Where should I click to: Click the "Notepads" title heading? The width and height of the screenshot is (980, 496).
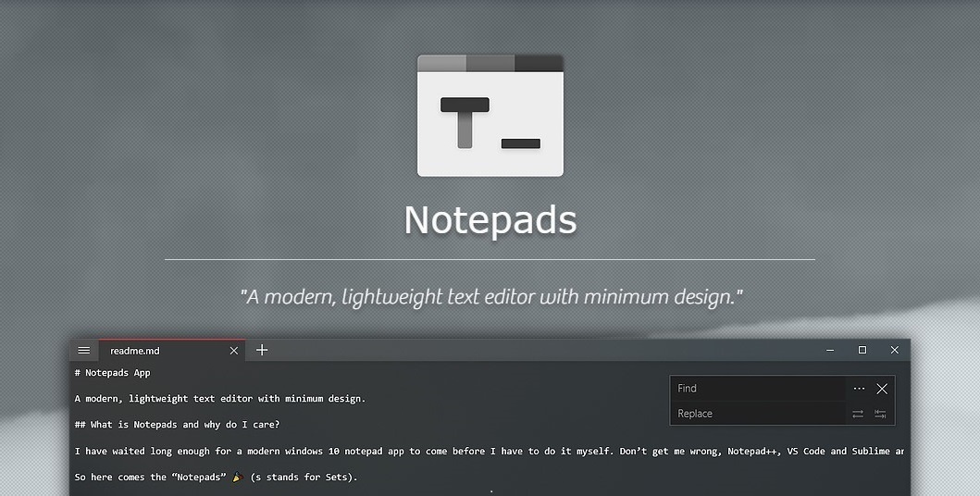[x=490, y=220]
